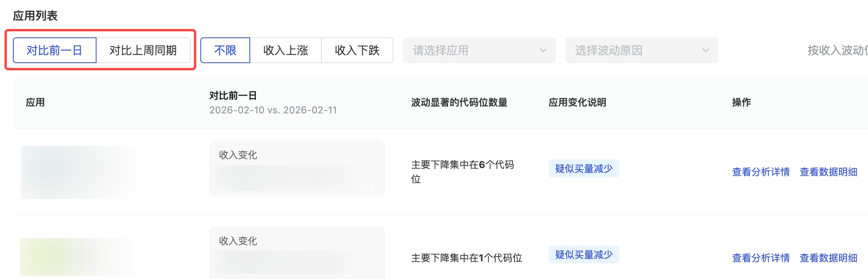Image resolution: width=868 pixels, height=279 pixels.
Task: Click chevron arrow of 请选择应用 selector
Action: 543,50
